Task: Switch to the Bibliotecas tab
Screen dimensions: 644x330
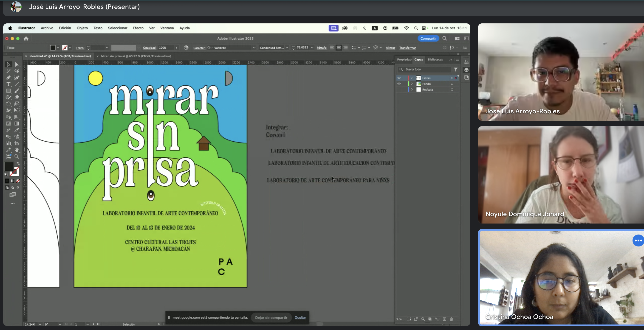Action: (435, 59)
